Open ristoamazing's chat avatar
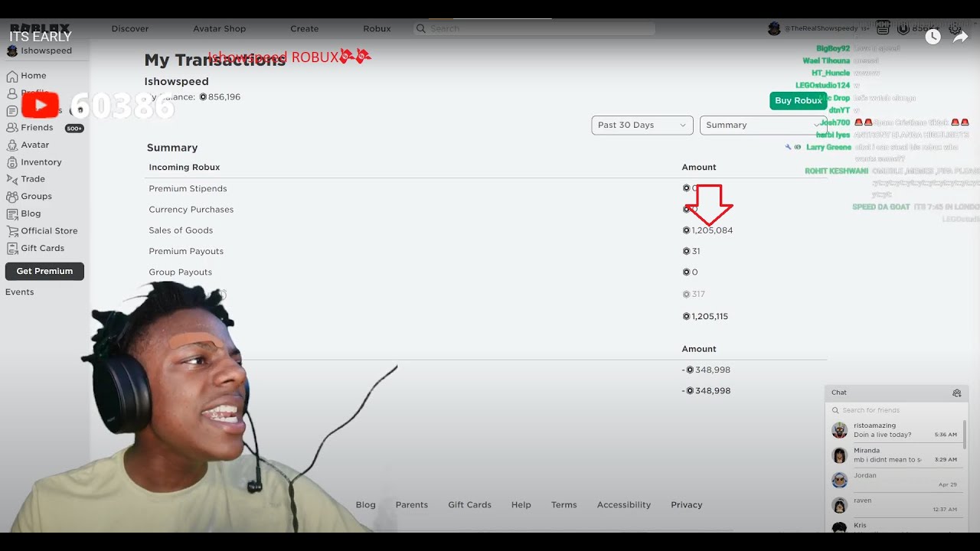Image resolution: width=980 pixels, height=551 pixels. (x=840, y=430)
